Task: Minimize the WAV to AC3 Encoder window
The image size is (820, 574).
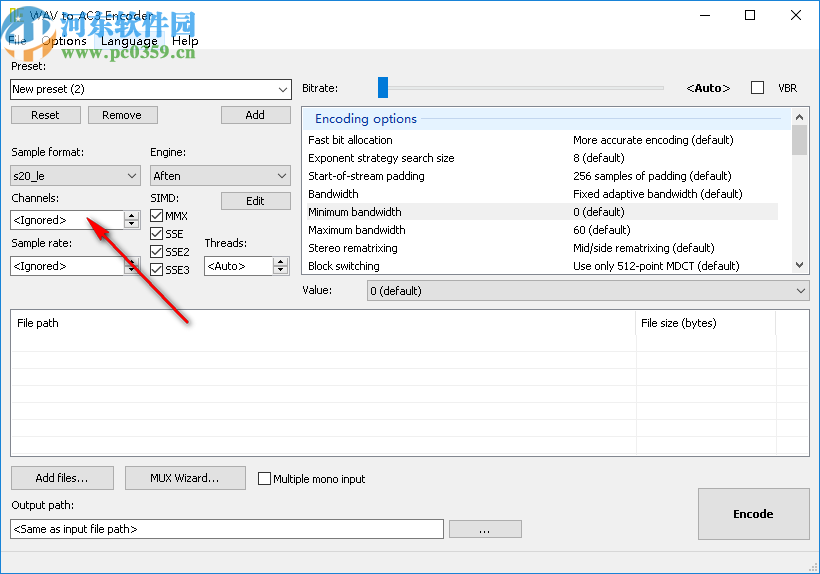Action: 704,15
